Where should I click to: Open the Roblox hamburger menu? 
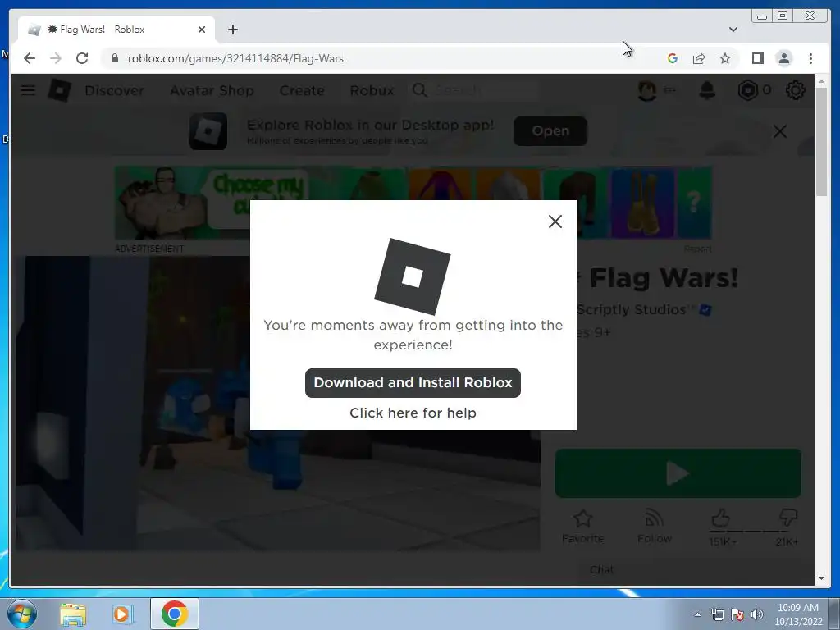pos(28,90)
